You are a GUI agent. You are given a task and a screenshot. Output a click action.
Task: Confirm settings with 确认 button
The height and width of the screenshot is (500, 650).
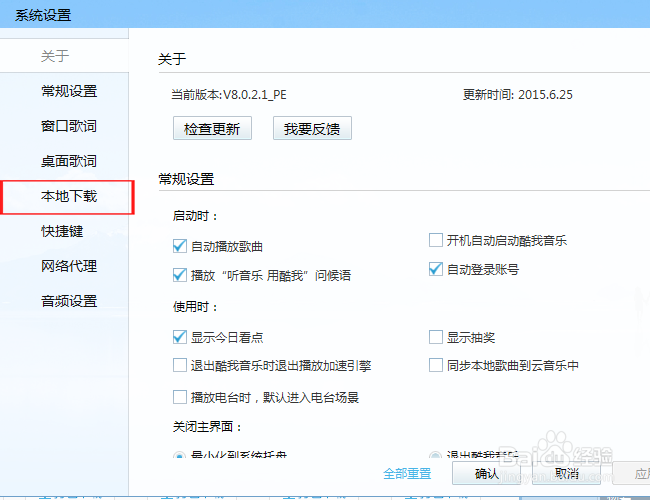coord(486,473)
